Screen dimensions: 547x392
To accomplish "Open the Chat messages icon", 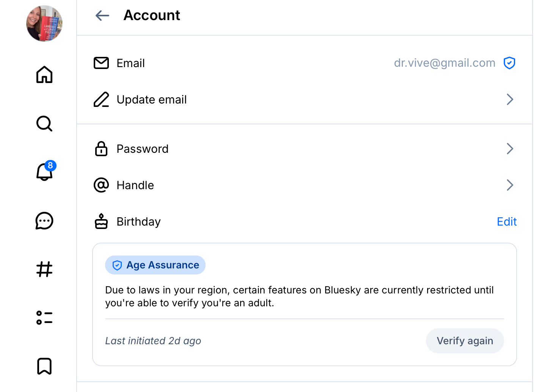I will pos(44,221).
